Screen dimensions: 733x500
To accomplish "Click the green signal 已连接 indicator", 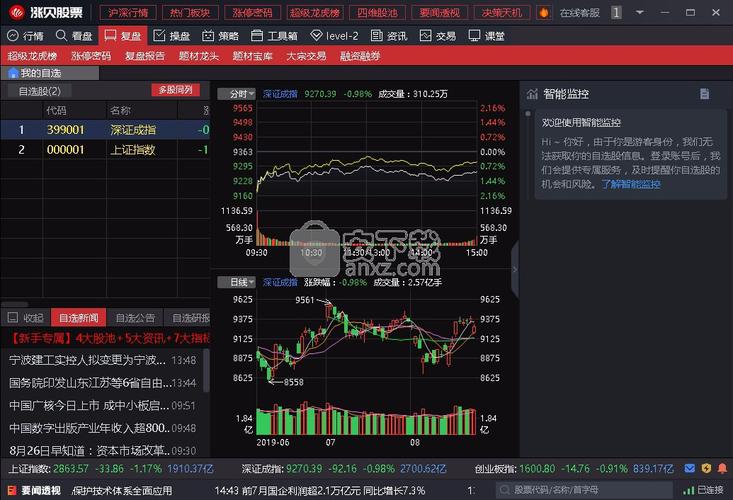I will click(x=704, y=490).
